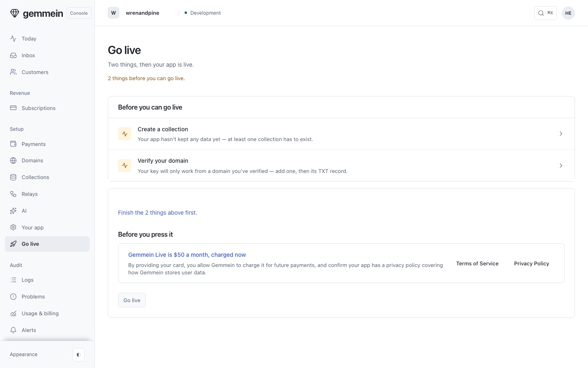Screen dimensions: 588x368
Task: Click the Relays icon in sidebar
Action: pos(13,194)
